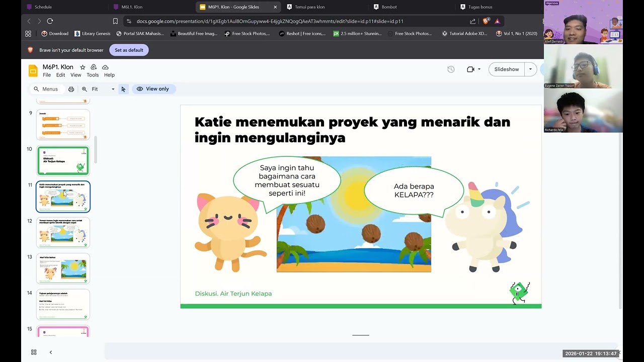Viewport: 644px width, 362px height.
Task: Toggle the View only mode button
Action: tap(153, 89)
